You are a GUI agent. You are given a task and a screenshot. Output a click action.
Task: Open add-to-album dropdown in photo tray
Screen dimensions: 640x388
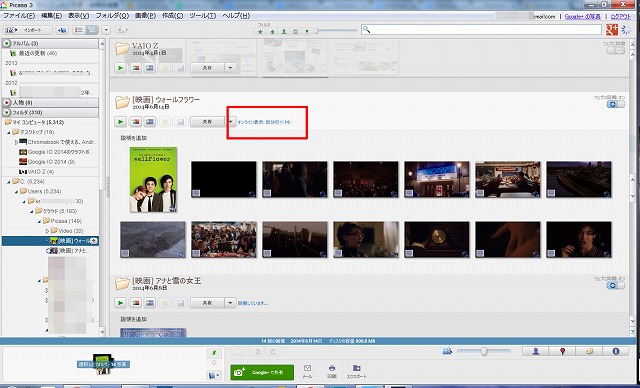pos(215,375)
